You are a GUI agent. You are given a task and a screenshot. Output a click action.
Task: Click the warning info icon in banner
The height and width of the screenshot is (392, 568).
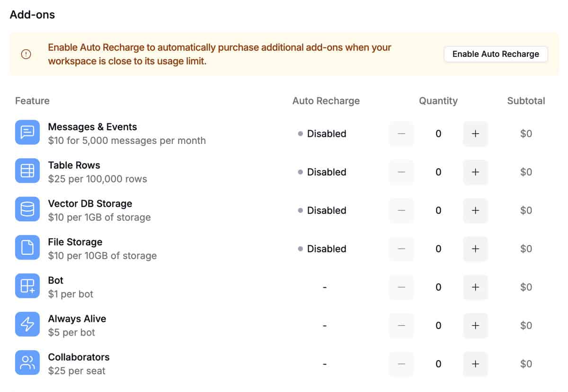27,54
